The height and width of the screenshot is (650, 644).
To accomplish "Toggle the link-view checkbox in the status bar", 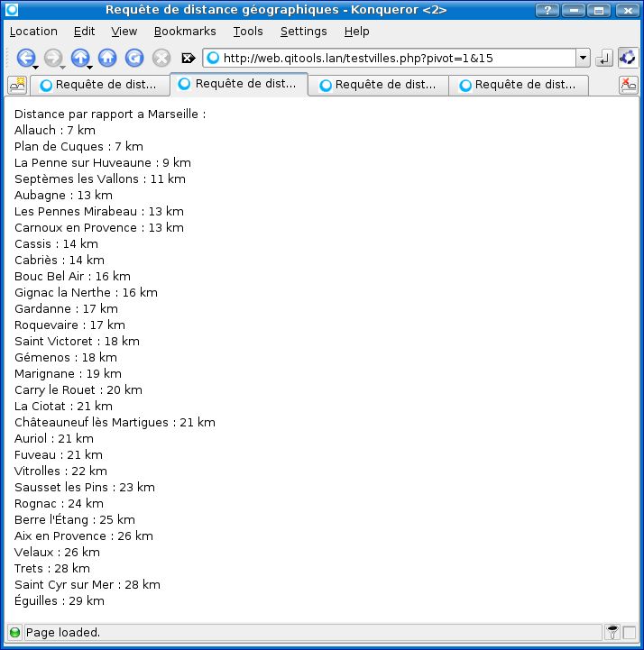I will tap(629, 633).
